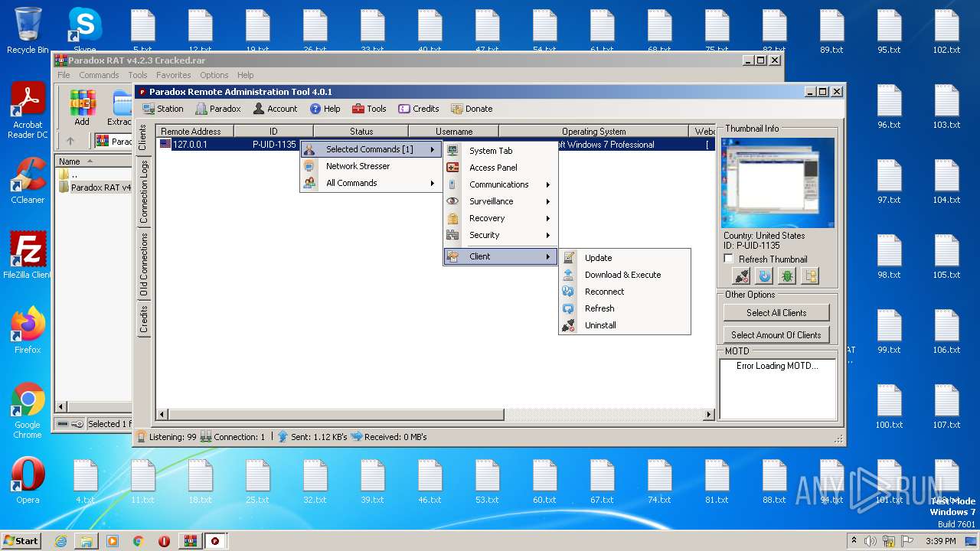Image resolution: width=980 pixels, height=551 pixels.
Task: Toggle the Refresh Thumbnail checkbox
Action: [729, 259]
